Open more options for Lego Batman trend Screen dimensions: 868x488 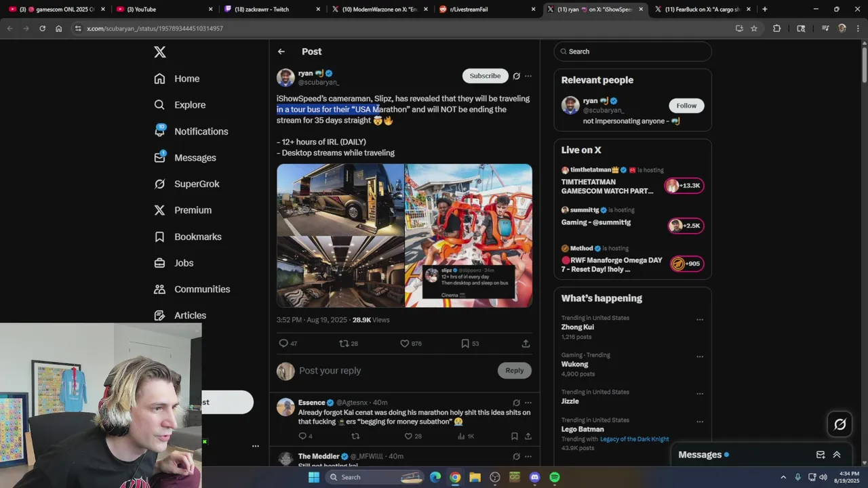[700, 422]
